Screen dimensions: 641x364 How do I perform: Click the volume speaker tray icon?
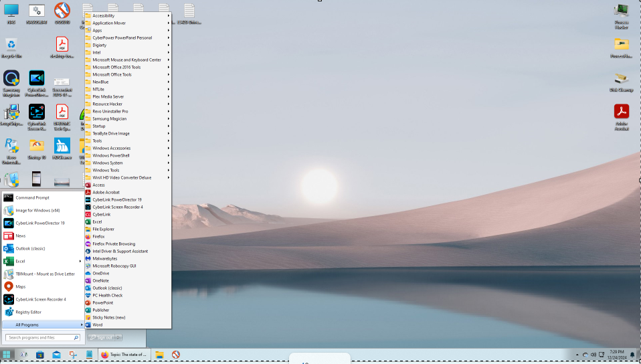pos(593,355)
